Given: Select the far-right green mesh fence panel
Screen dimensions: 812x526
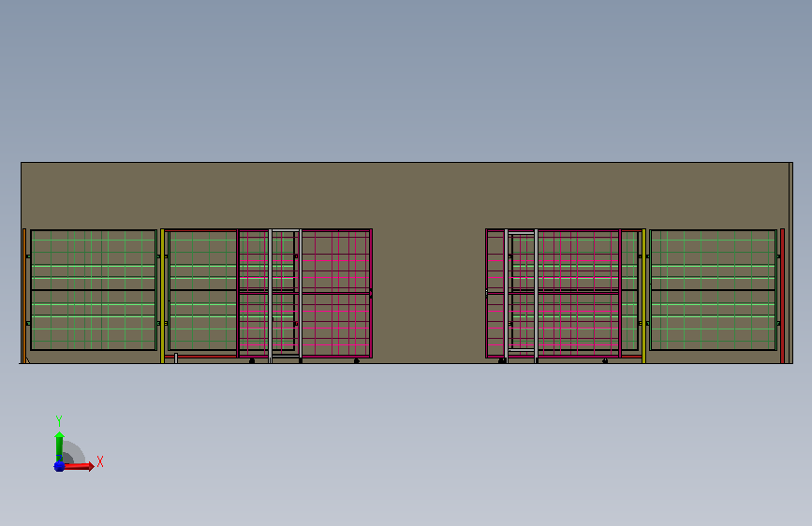Looking at the screenshot, I should (713, 290).
